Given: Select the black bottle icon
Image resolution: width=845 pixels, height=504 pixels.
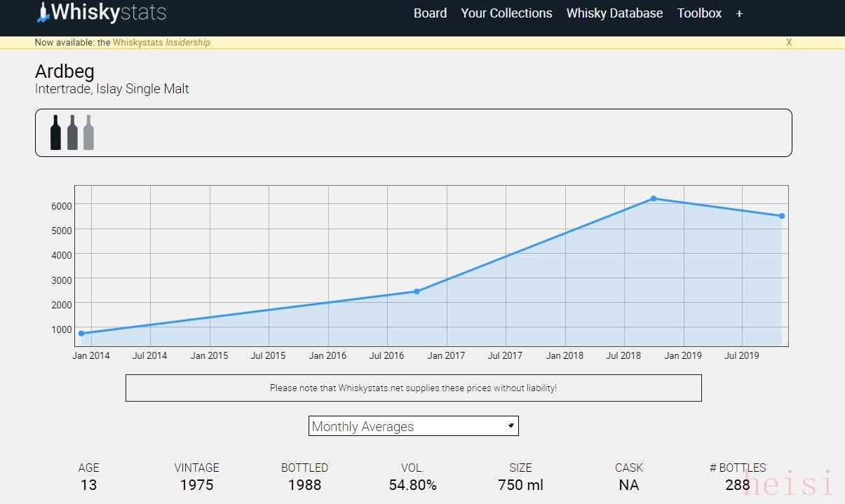Looking at the screenshot, I should [x=55, y=132].
